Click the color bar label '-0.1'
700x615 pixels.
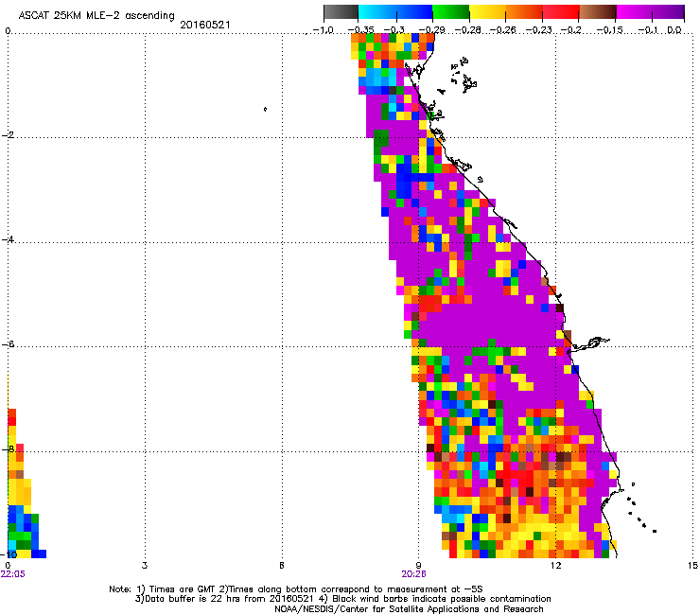pyautogui.click(x=648, y=30)
